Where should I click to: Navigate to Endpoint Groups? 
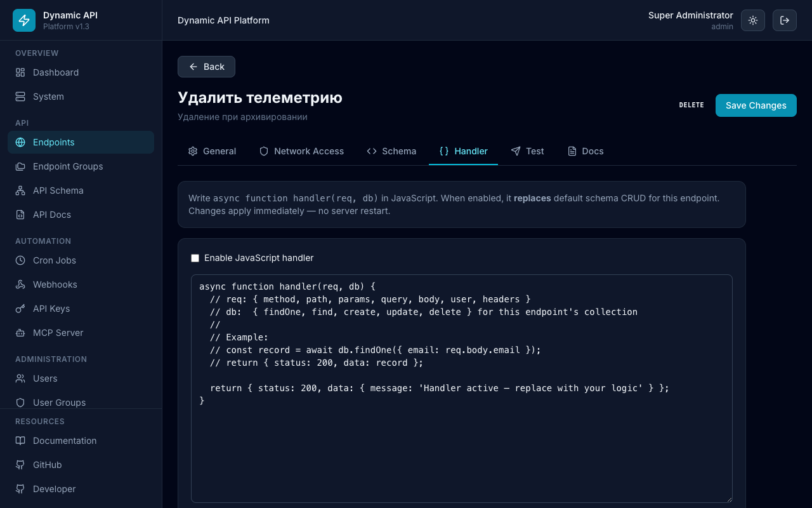click(81, 166)
